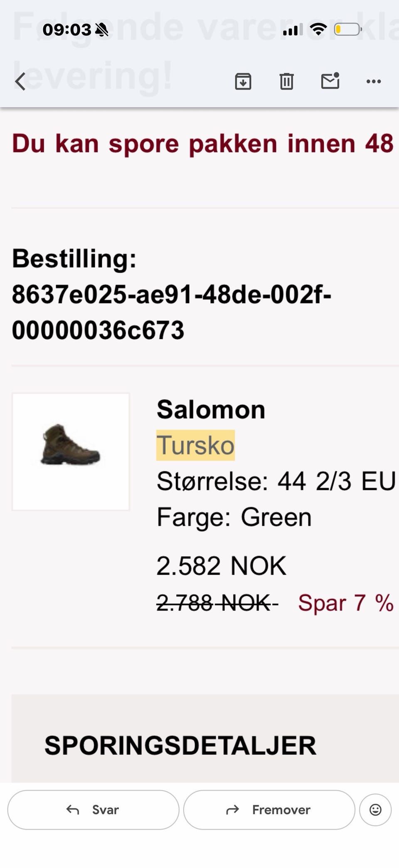Open the three-dot more options menu
Screen dimensions: 399x868
[374, 81]
